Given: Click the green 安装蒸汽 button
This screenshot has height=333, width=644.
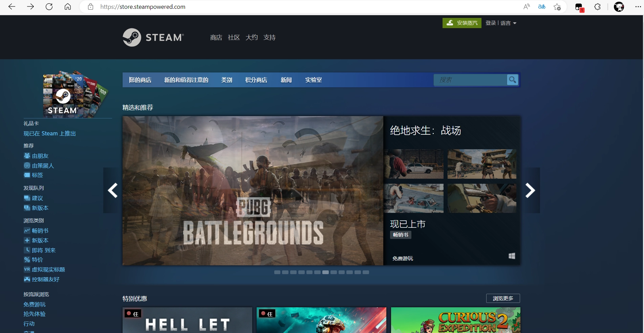Looking at the screenshot, I should (x=462, y=23).
